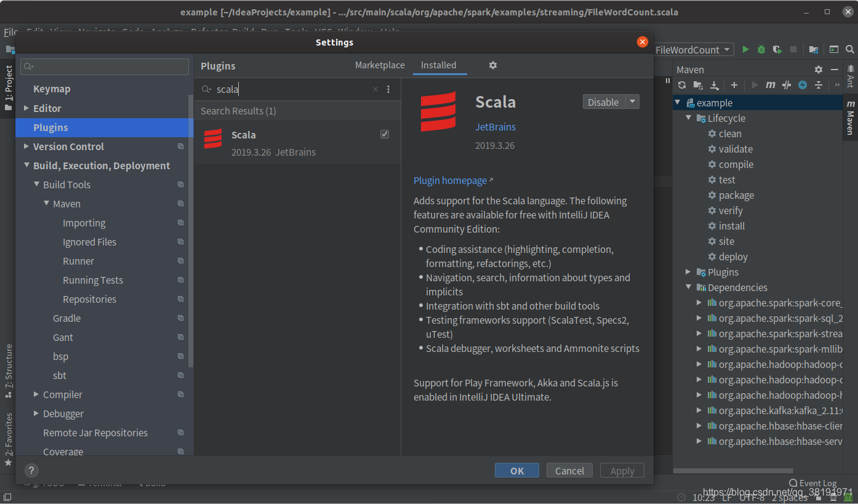Click the Settings help question mark
This screenshot has height=504, width=858.
(x=31, y=470)
